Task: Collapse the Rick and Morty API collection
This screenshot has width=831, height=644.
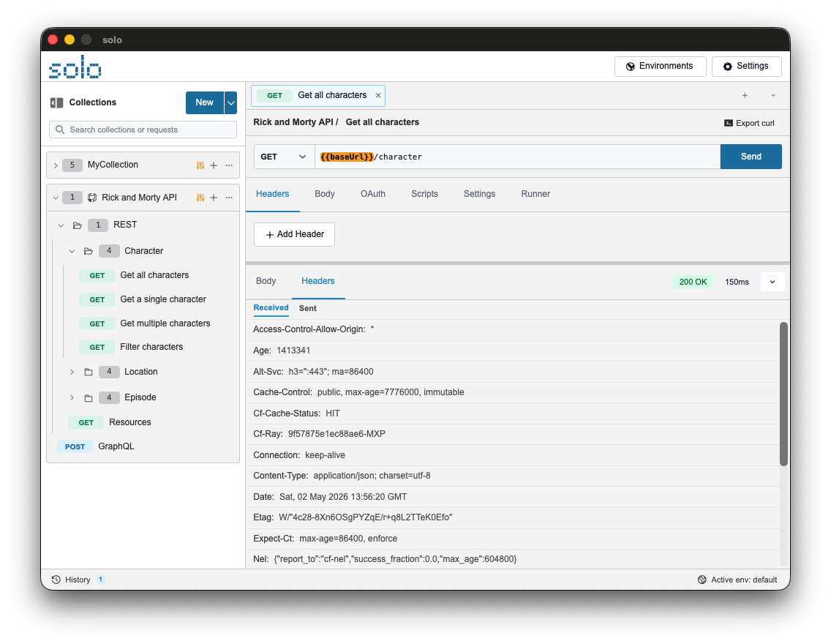Action: pyautogui.click(x=56, y=198)
